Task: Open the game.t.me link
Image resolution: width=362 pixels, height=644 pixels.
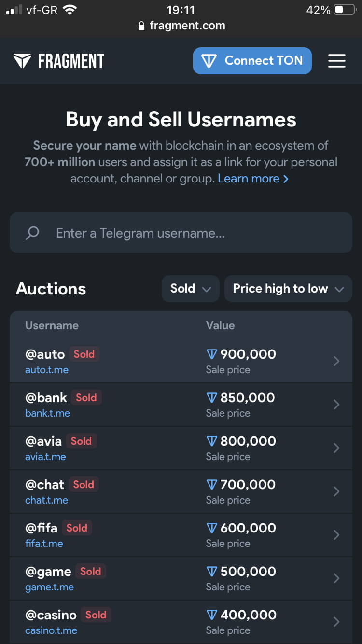Action: coord(49,587)
